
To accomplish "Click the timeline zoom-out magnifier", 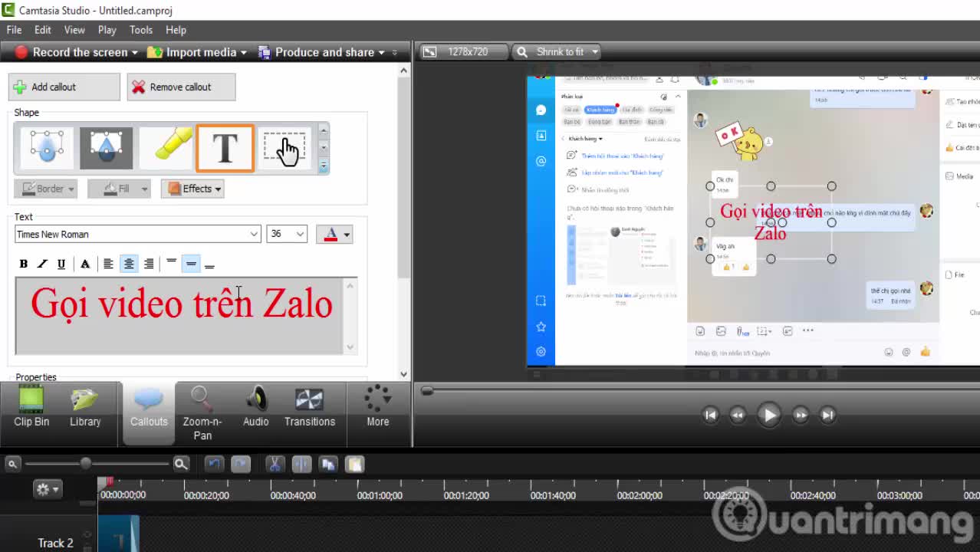I will [x=12, y=464].
